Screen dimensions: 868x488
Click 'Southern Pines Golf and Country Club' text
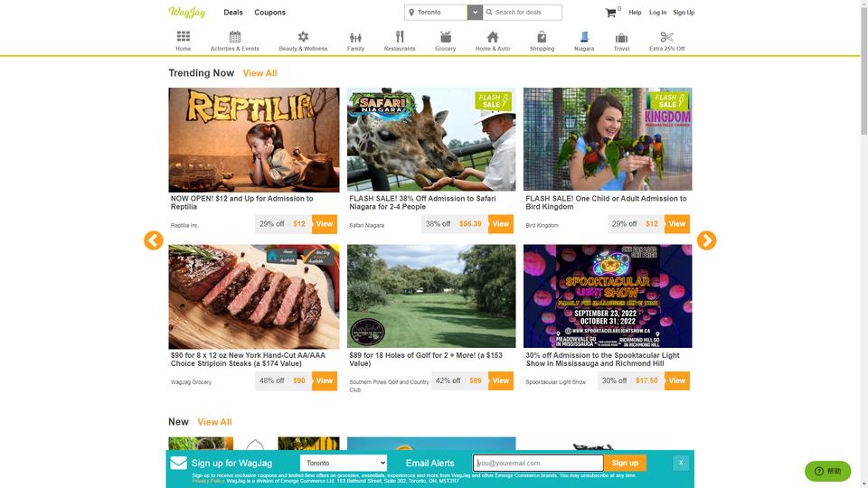tap(389, 386)
